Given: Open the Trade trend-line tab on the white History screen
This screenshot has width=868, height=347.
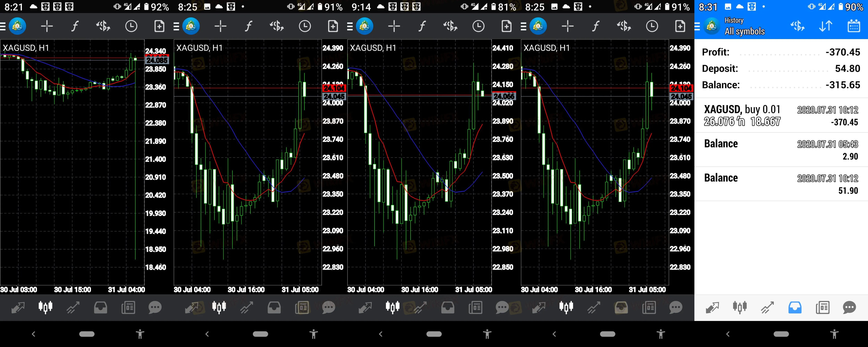Looking at the screenshot, I should click(x=767, y=307).
